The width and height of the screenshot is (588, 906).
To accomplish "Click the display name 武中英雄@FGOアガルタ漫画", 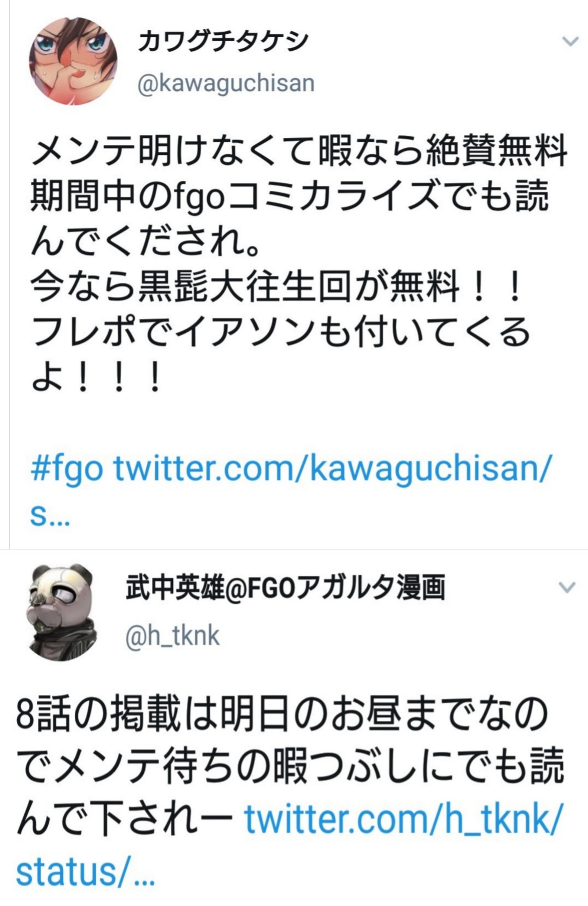I will coord(285,588).
